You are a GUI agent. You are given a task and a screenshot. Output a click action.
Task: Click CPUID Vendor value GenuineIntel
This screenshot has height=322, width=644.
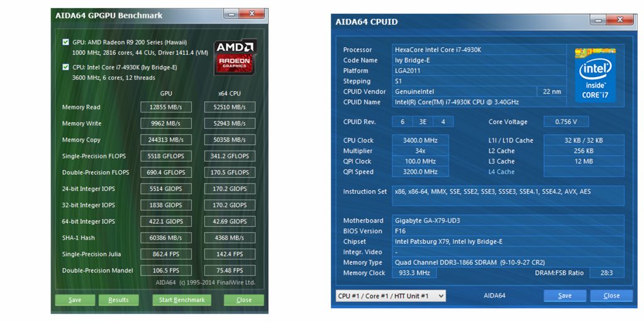pos(465,92)
